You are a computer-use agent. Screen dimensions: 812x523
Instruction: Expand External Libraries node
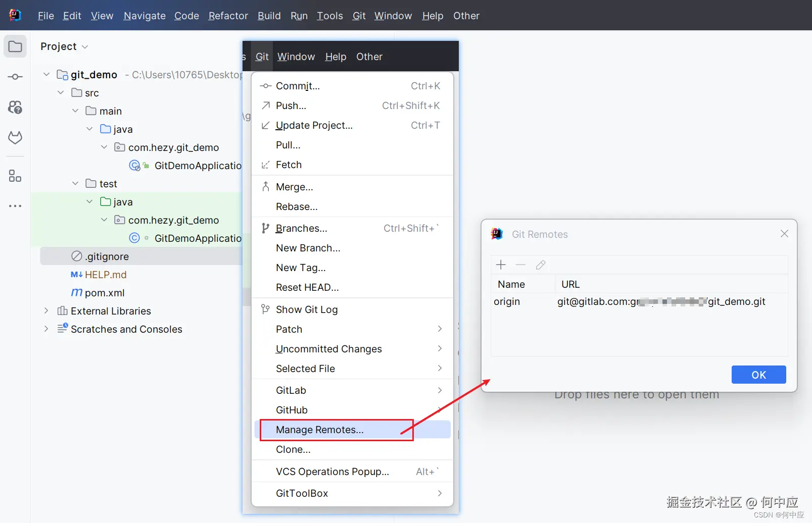click(46, 310)
